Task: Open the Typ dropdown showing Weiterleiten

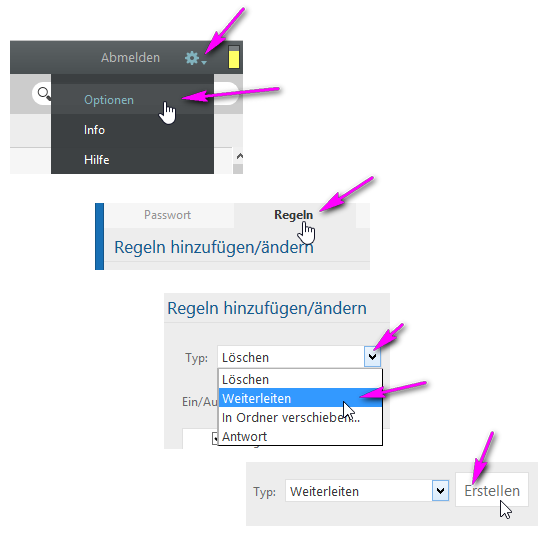Action: pos(440,491)
